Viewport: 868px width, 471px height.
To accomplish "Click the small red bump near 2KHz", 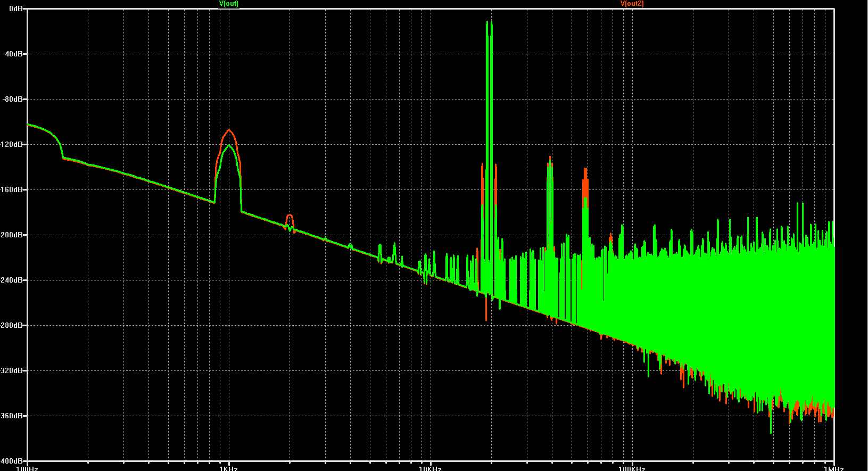I will click(x=290, y=216).
